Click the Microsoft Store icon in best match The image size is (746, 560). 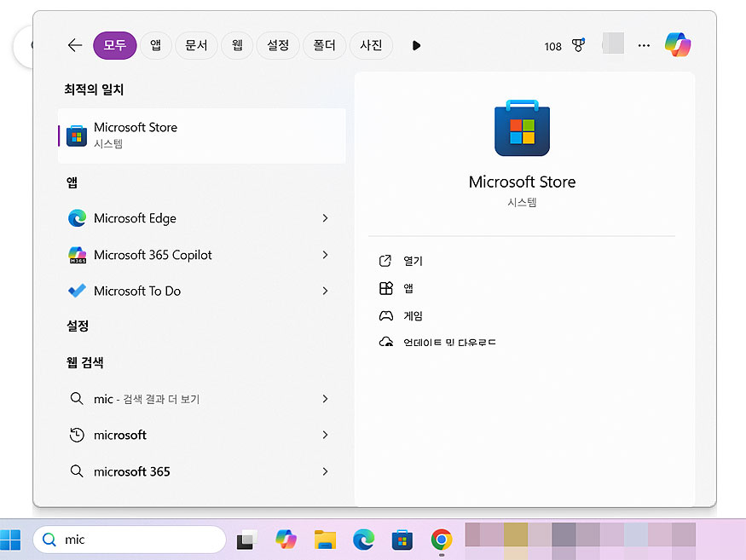pyautogui.click(x=77, y=136)
